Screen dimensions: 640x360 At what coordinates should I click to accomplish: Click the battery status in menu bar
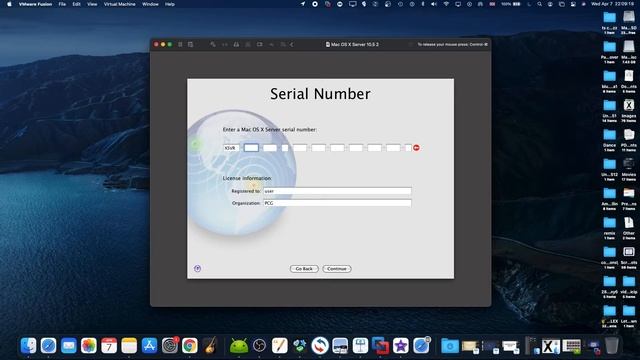click(x=511, y=4)
